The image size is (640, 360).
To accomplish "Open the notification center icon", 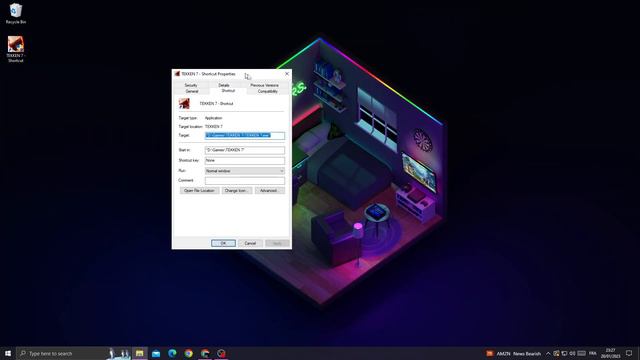I will pos(629,353).
